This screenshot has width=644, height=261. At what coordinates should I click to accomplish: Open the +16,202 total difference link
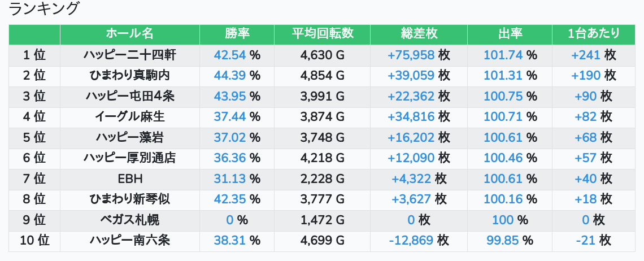(411, 137)
